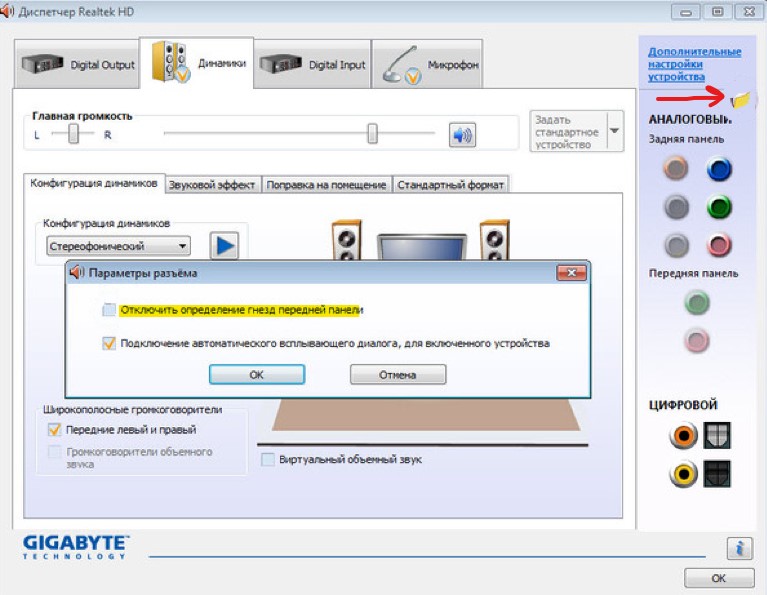Viewport: 767px width, 595px height.
Task: Click the yellow digital coaxial jack
Action: click(683, 474)
